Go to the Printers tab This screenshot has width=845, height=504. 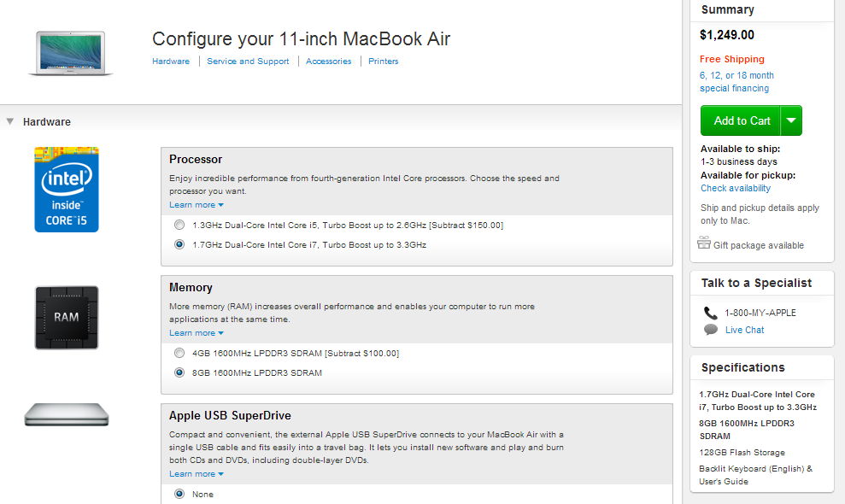click(383, 62)
